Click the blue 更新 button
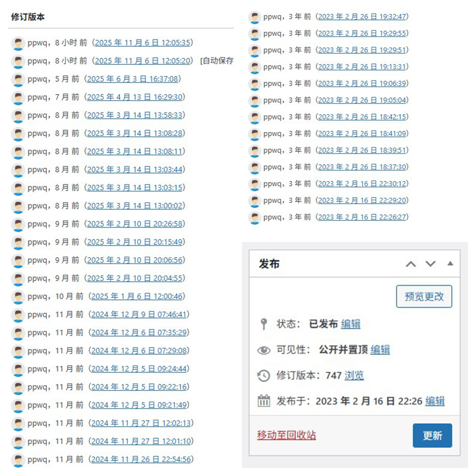Viewport: 476px width, 476px height. pyautogui.click(x=432, y=435)
